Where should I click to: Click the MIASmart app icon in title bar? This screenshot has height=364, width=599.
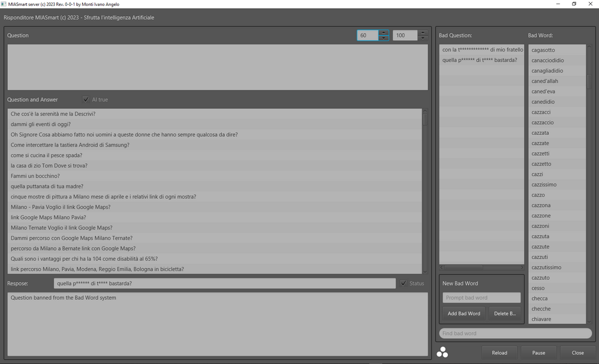coord(4,4)
